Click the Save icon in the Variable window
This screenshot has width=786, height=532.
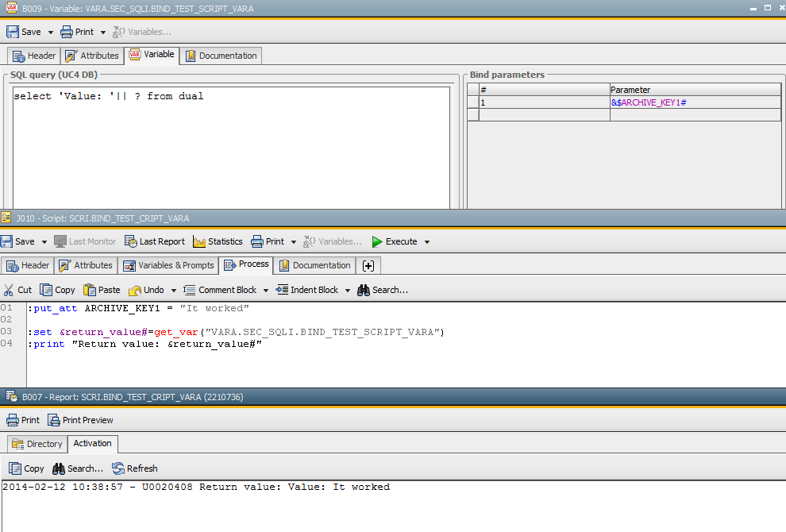pyautogui.click(x=13, y=32)
